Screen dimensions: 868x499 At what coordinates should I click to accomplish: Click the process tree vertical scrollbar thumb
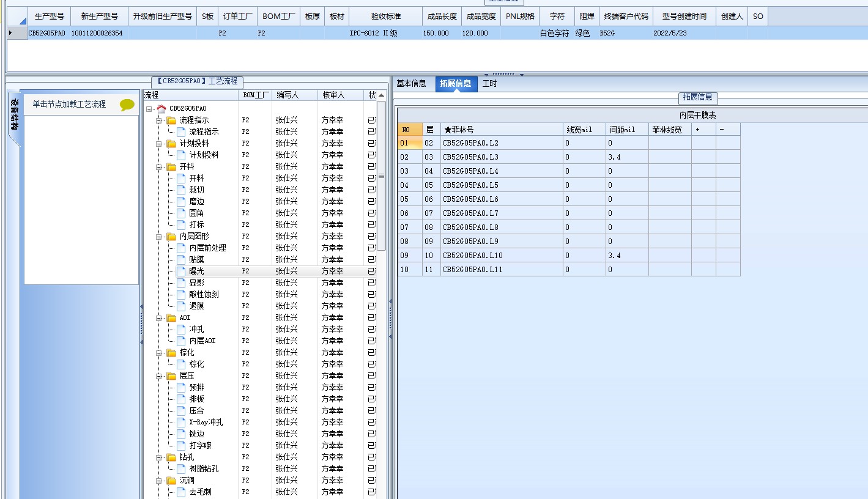pyautogui.click(x=381, y=176)
